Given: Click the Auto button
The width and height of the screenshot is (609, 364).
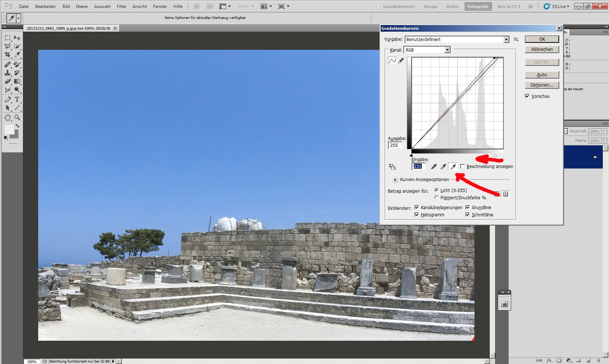Looking at the screenshot, I should tap(542, 75).
